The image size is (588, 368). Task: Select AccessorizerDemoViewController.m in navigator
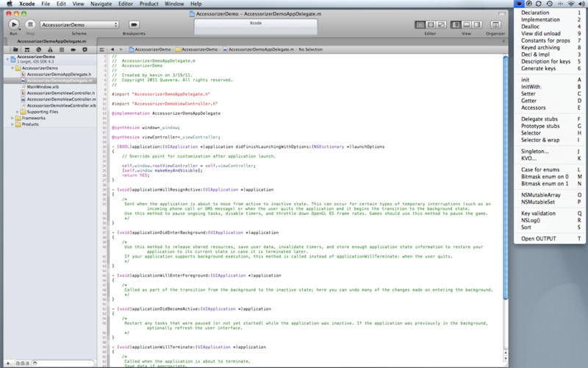tap(62, 99)
